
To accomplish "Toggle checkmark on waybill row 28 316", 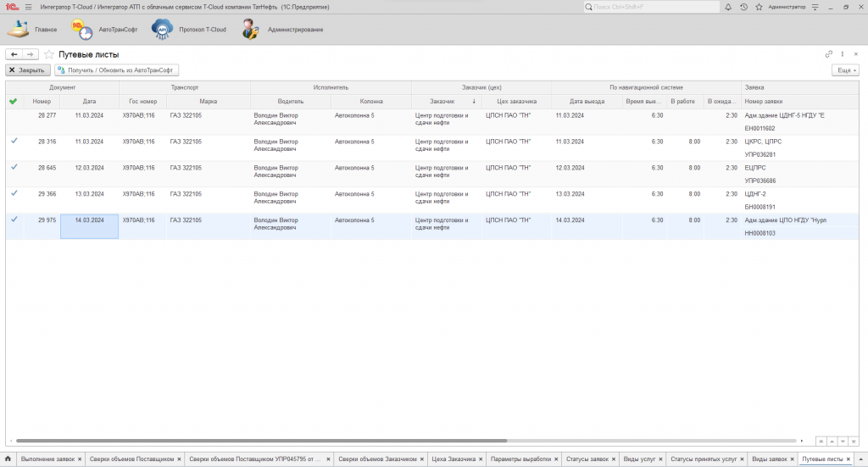I will coord(14,142).
